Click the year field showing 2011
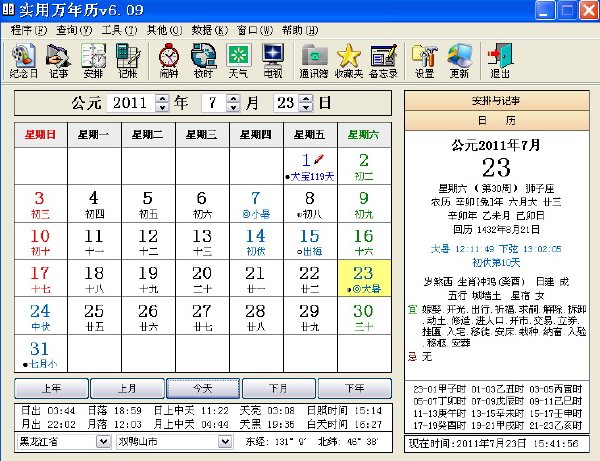 point(131,103)
